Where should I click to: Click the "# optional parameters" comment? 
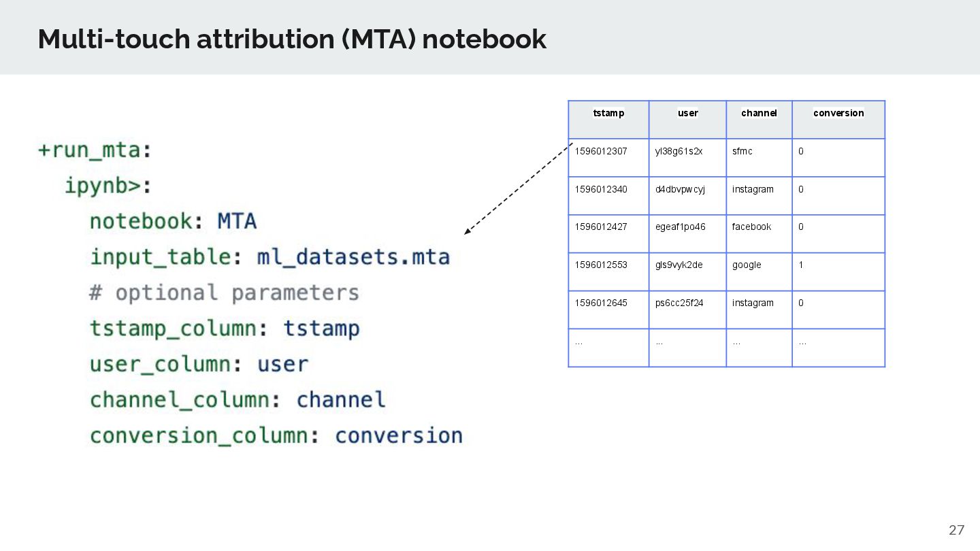coord(224,293)
